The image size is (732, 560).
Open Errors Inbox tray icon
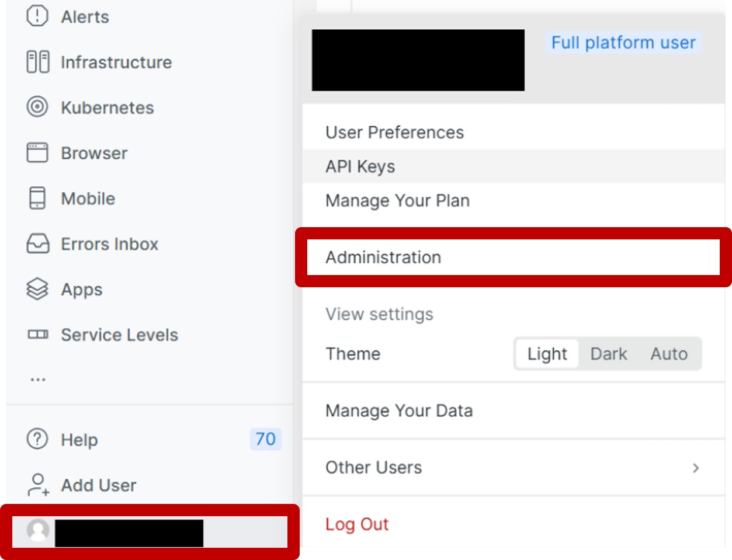tap(38, 244)
